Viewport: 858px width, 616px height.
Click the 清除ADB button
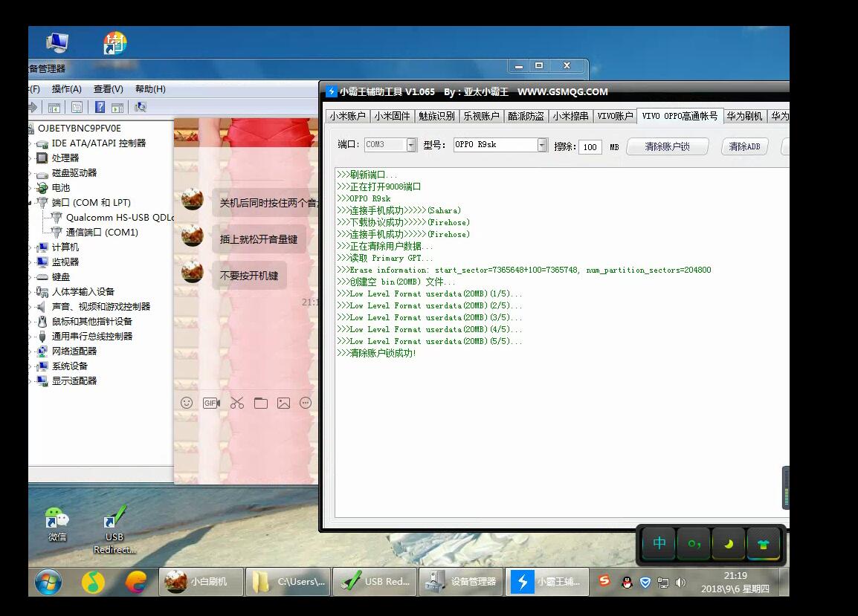(x=745, y=146)
